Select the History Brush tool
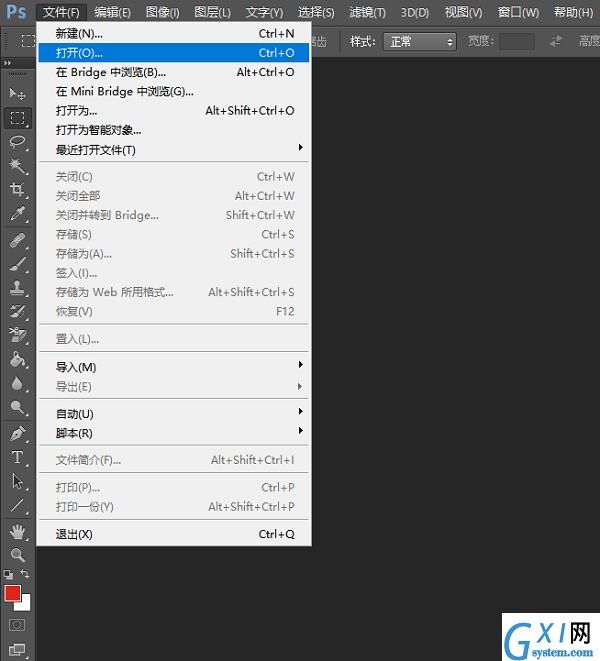 point(17,312)
